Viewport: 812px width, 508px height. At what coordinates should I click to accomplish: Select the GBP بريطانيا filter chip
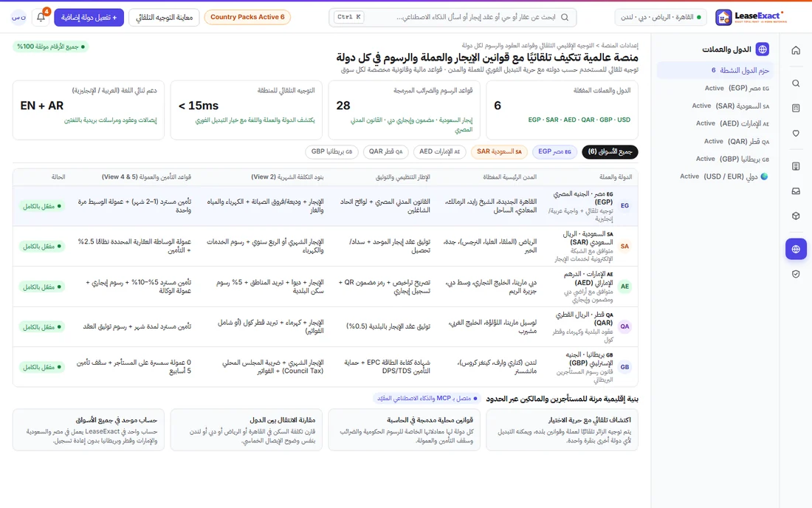click(331, 151)
